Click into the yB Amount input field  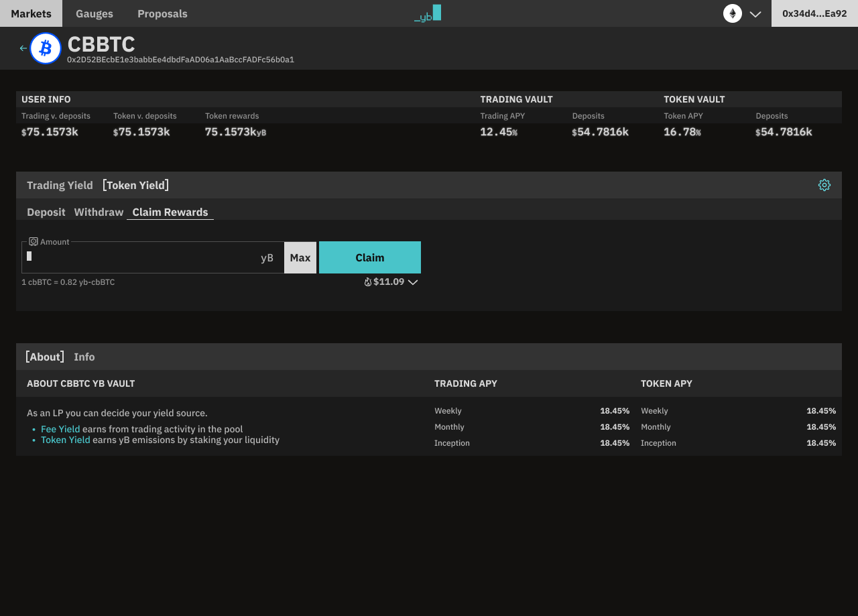tap(144, 257)
